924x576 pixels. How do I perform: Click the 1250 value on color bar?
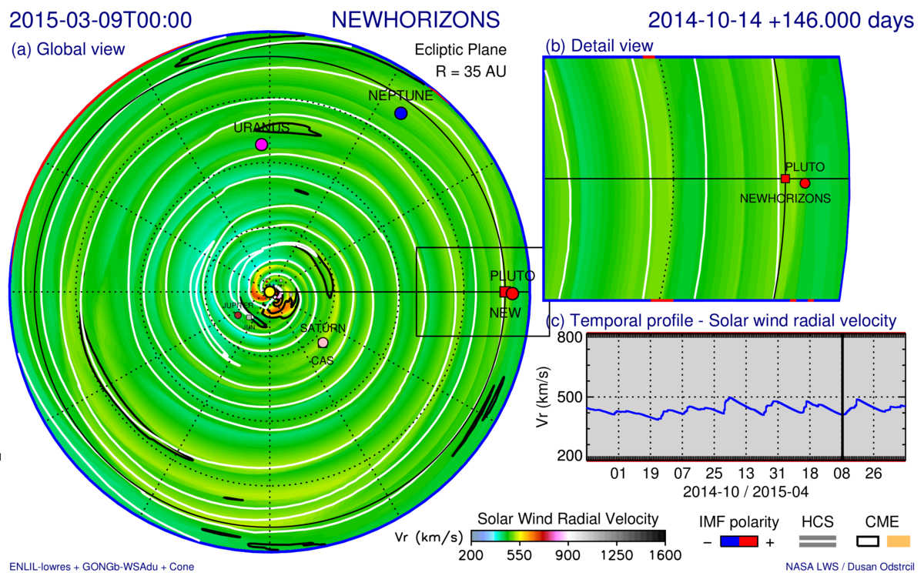pyautogui.click(x=617, y=555)
